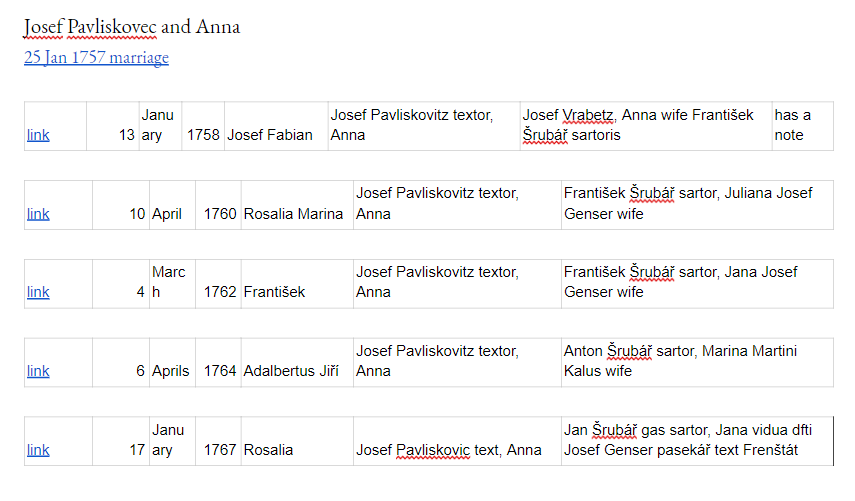The height and width of the screenshot is (501, 855).
Task: Click cell 'Jan Šrubář gas sartor' godparents
Action: pos(697,441)
